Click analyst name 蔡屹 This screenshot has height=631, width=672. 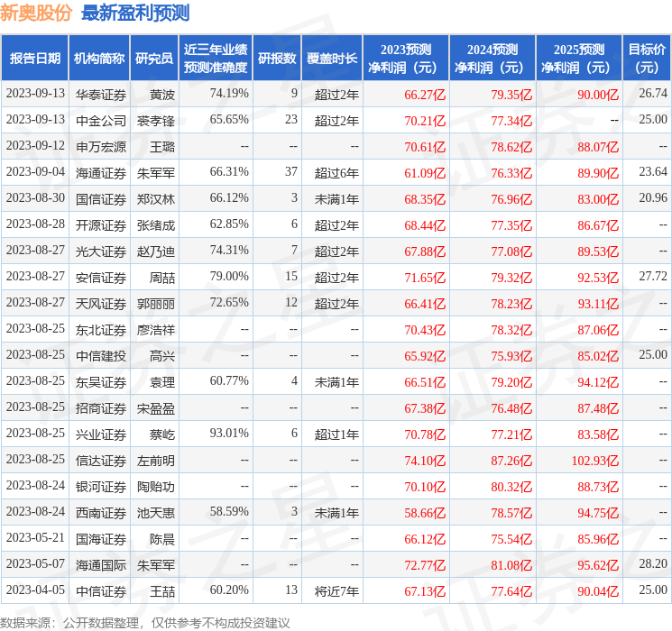tap(162, 434)
